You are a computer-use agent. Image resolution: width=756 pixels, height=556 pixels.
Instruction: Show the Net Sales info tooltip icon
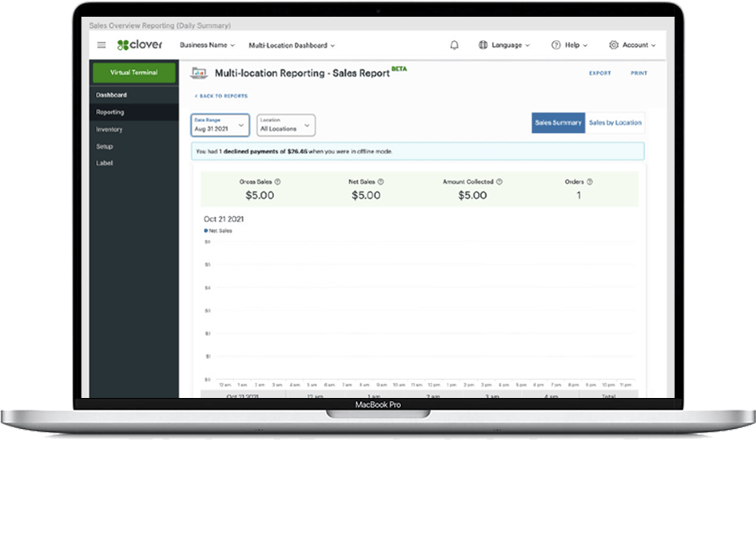point(380,182)
